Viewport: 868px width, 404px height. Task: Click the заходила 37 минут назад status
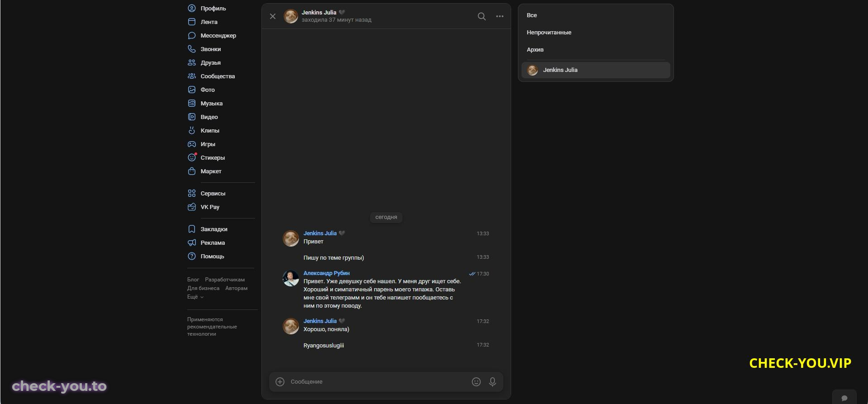[337, 20]
